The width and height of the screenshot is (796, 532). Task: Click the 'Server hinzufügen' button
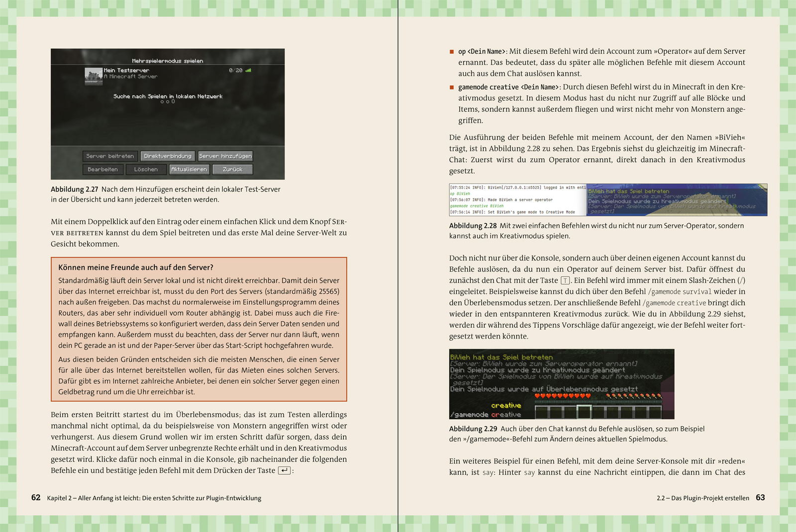(225, 156)
